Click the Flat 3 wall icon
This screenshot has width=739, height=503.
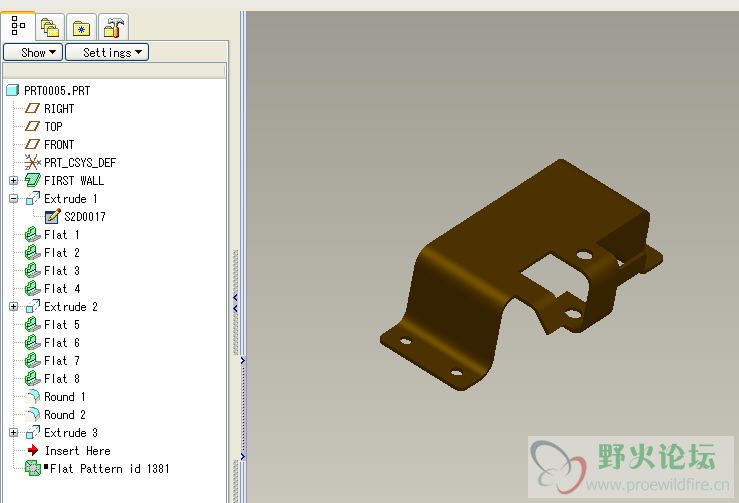(x=33, y=270)
